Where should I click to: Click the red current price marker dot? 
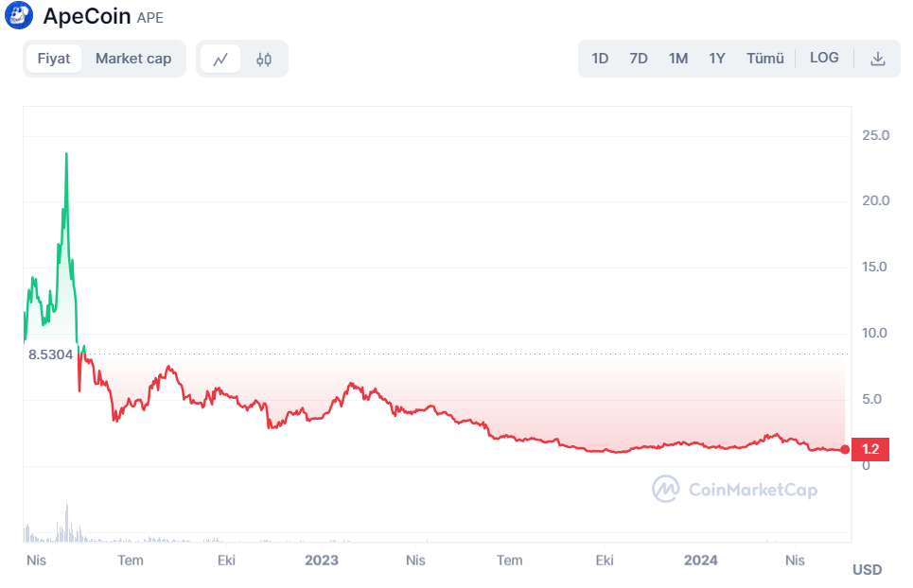point(845,449)
